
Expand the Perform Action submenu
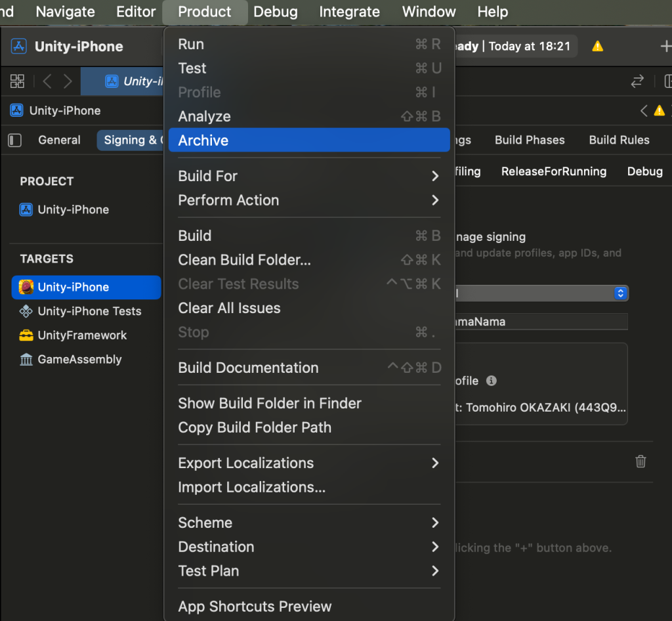[309, 200]
